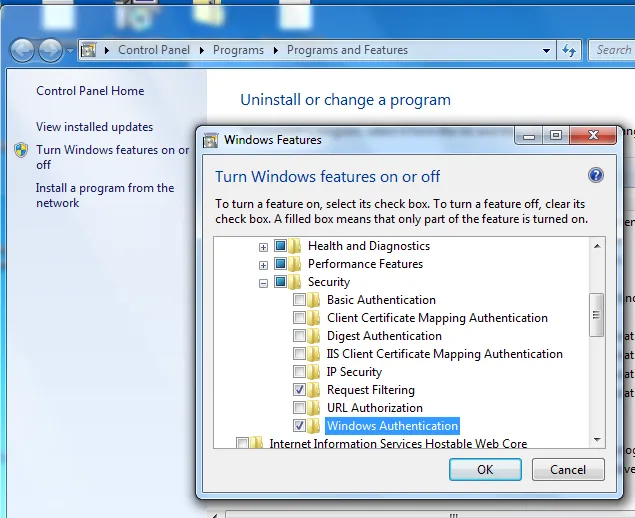Enable the Digest Authentication checkbox
Screen dimensions: 635x518
[299, 336]
